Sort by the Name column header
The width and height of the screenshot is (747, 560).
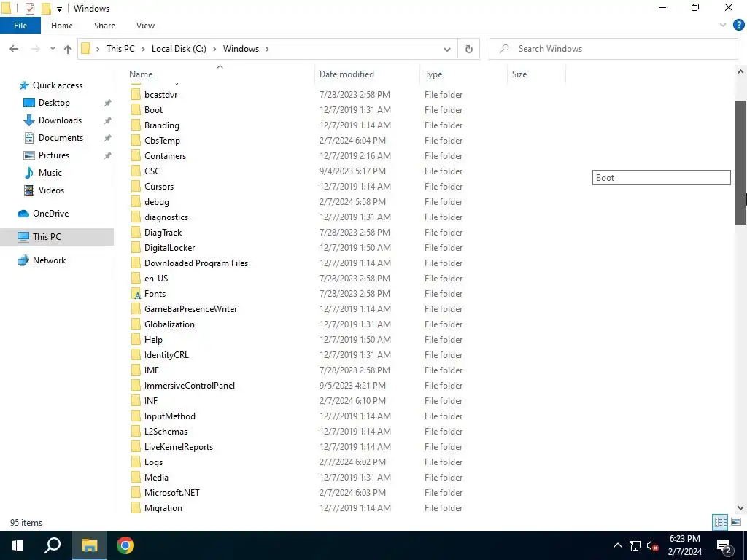pyautogui.click(x=141, y=74)
